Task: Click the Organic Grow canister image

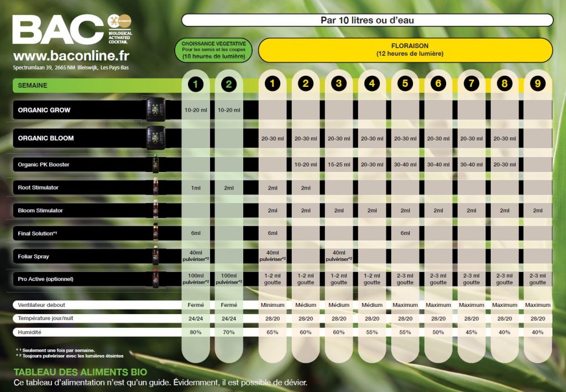Action: (x=155, y=109)
